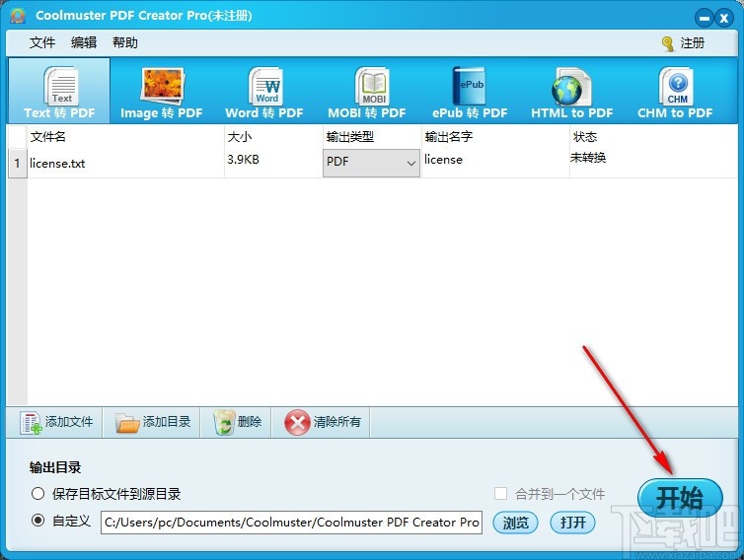Select the 自定义 output directory radio

[x=37, y=521]
